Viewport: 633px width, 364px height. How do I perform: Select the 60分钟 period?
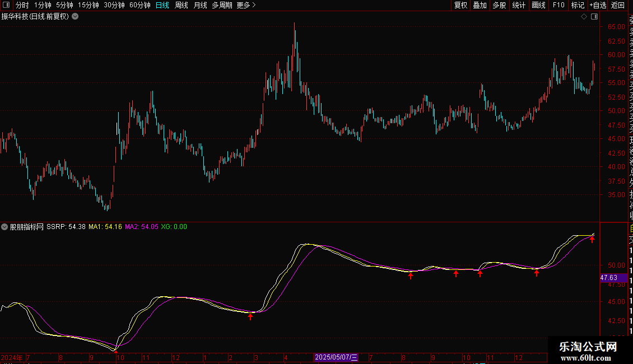139,5
